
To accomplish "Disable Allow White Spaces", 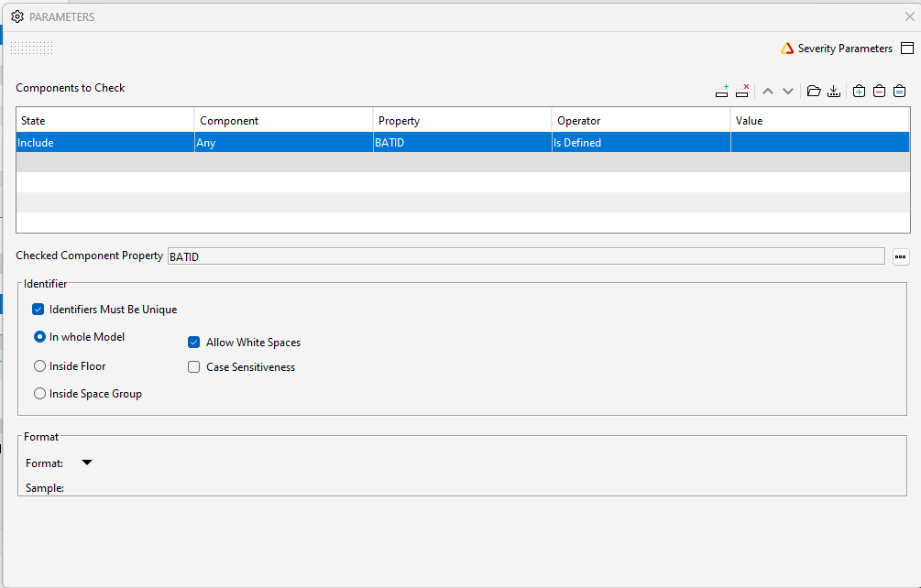I will click(194, 343).
